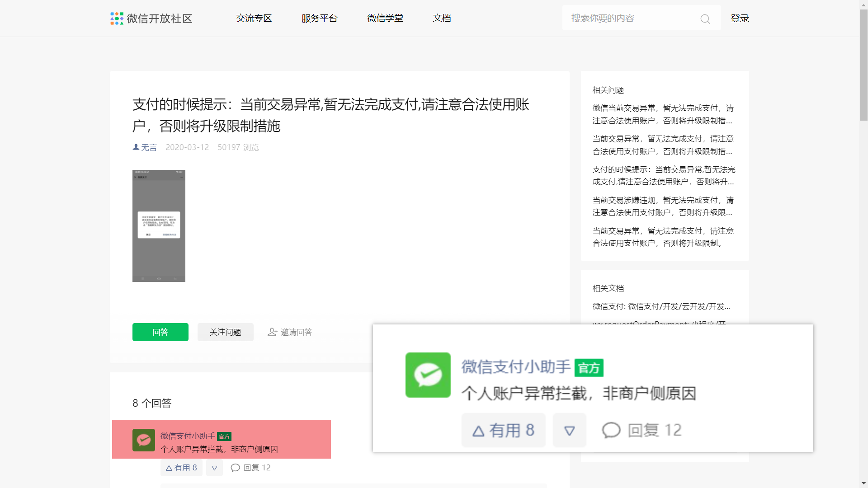Image resolution: width=868 pixels, height=488 pixels.
Task: Open the 文档 navigation item
Action: tap(442, 19)
